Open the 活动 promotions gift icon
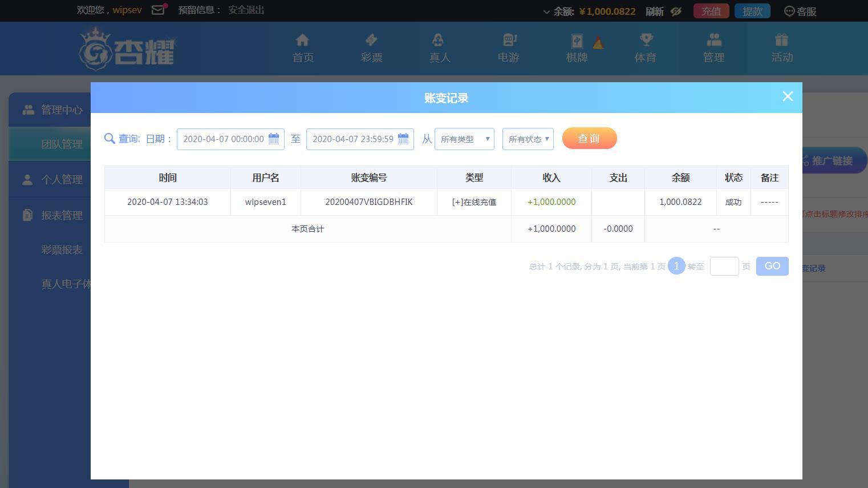Screen dimensions: 868x488 point(781,41)
